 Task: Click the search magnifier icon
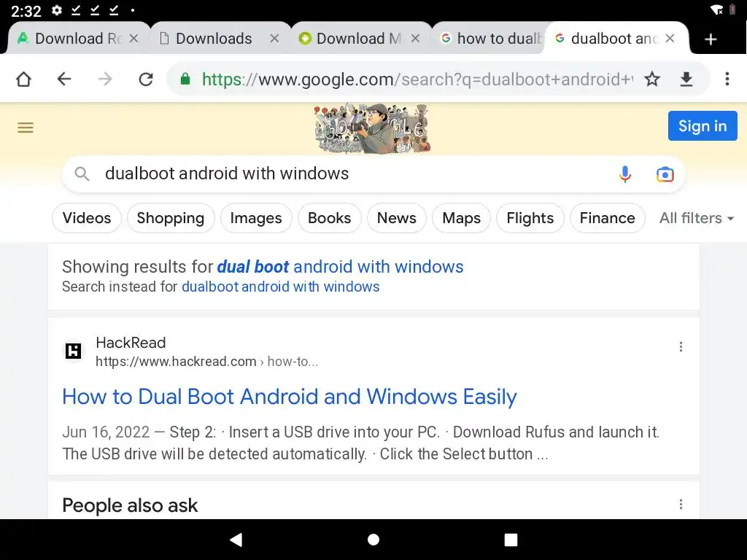[82, 174]
